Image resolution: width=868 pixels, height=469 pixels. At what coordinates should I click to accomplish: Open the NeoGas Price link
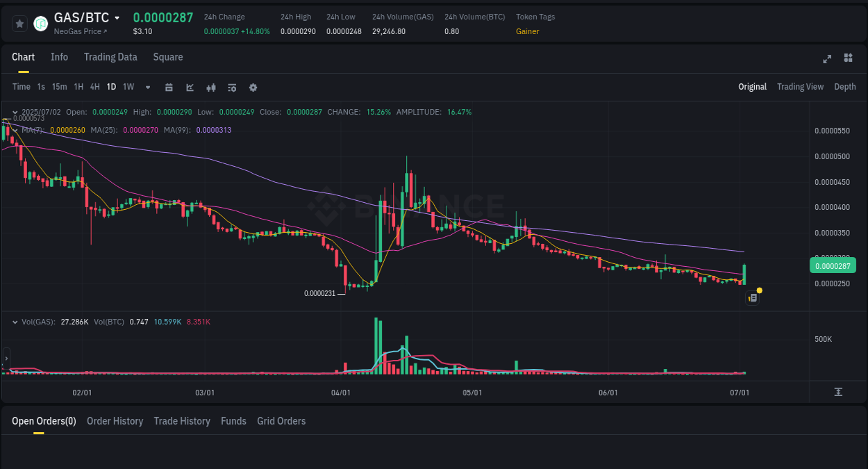76,31
